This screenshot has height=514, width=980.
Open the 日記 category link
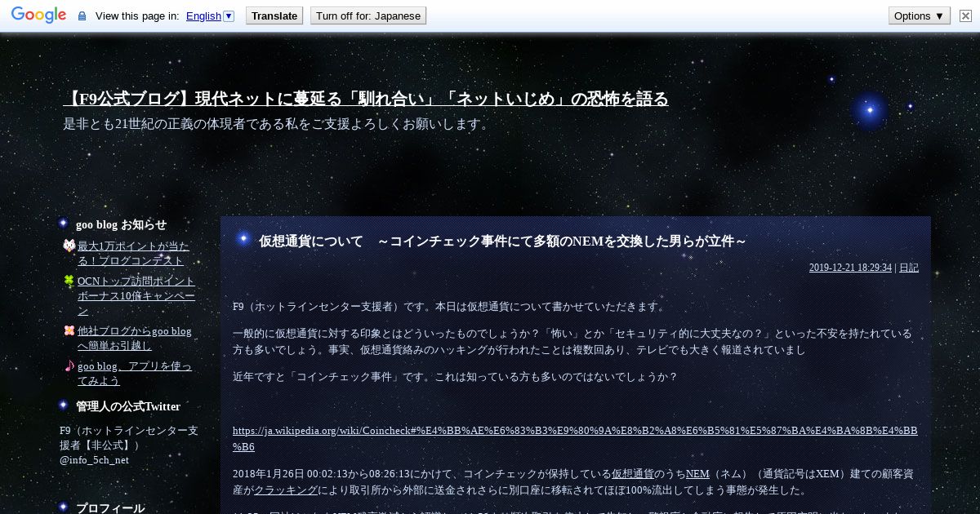coord(909,268)
